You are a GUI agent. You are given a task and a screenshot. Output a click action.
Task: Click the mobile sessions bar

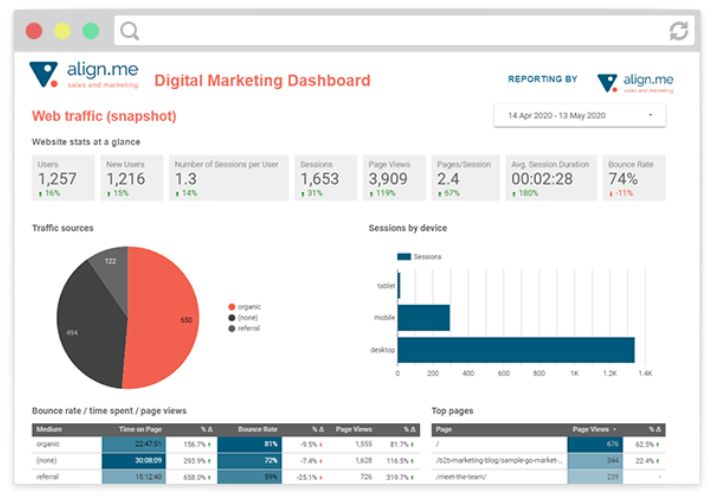(424, 317)
